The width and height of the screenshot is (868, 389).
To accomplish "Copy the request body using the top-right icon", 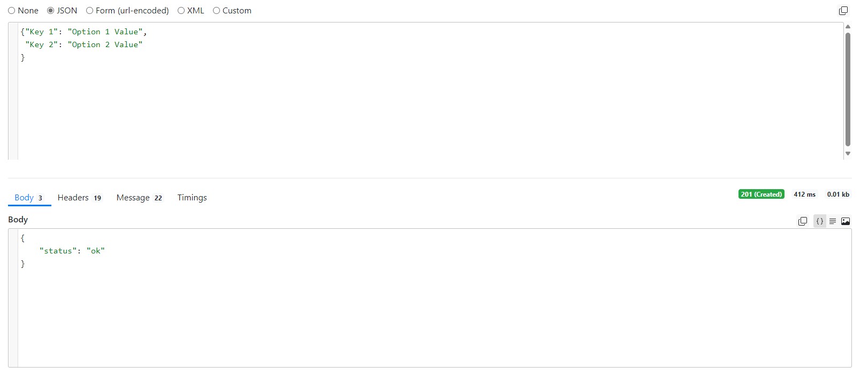I will click(x=843, y=11).
